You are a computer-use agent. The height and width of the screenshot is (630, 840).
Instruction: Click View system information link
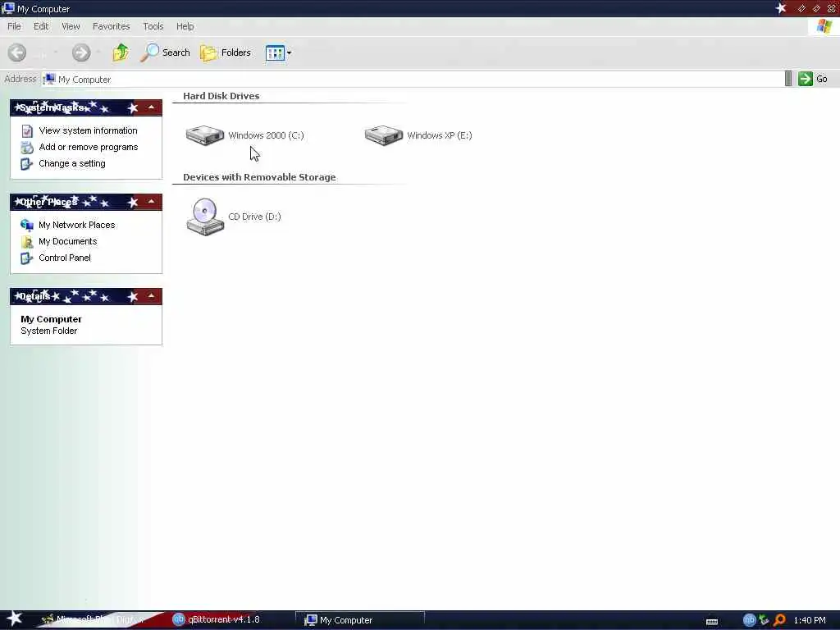[x=88, y=130]
